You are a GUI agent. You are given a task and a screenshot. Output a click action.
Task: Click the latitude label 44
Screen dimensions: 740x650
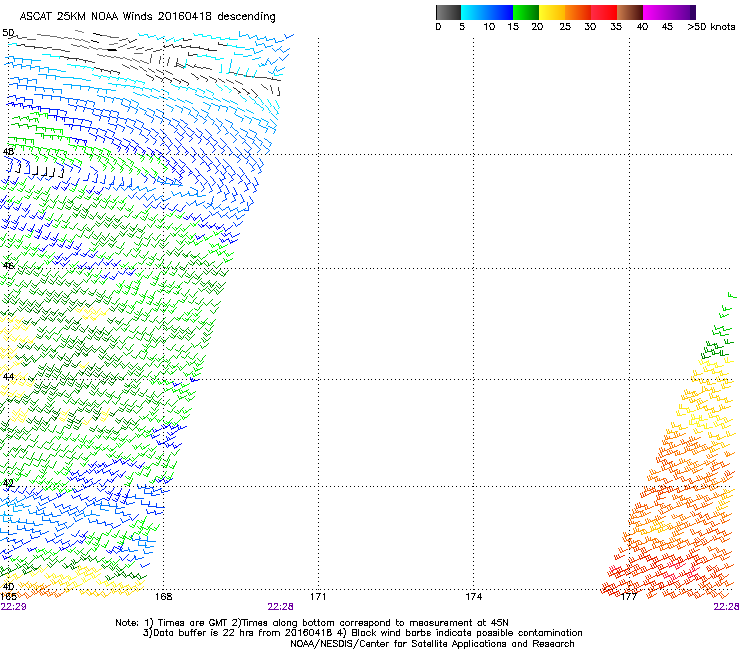coord(8,377)
